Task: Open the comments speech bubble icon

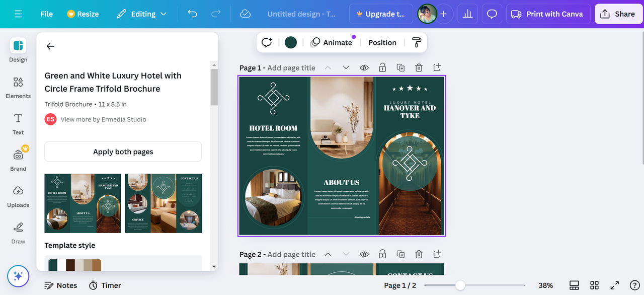Action: 492,14
